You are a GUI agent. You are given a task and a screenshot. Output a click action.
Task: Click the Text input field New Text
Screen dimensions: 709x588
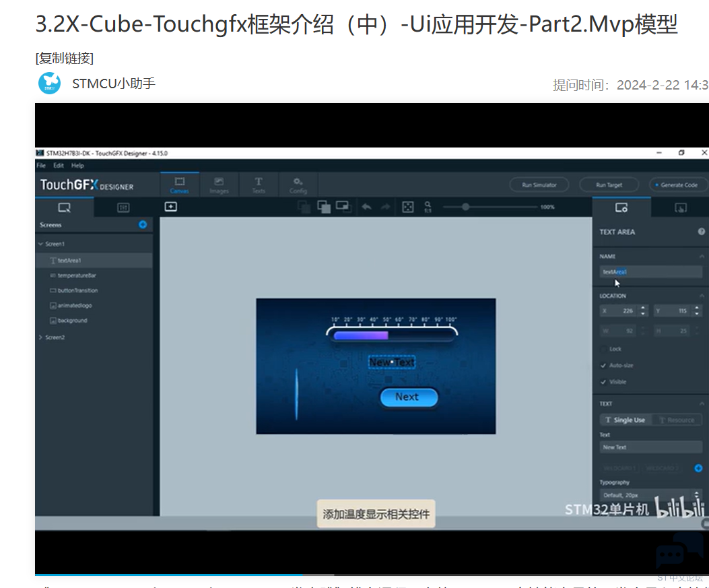(x=650, y=447)
